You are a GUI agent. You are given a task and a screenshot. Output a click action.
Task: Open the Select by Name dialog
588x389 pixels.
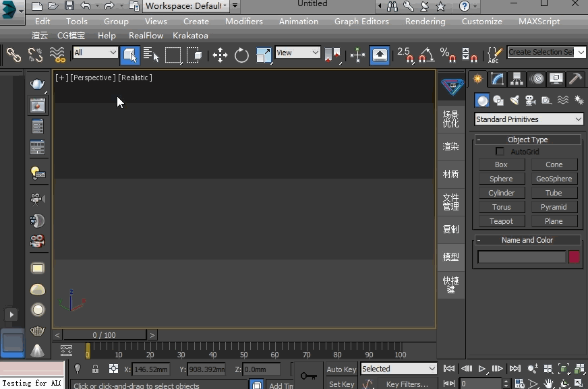click(x=150, y=55)
